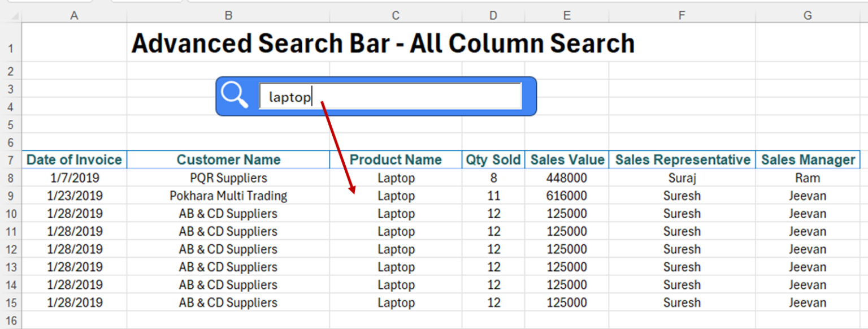Click the magnifying glass search icon
Image resolution: width=868 pixels, height=329 pixels.
235,95
